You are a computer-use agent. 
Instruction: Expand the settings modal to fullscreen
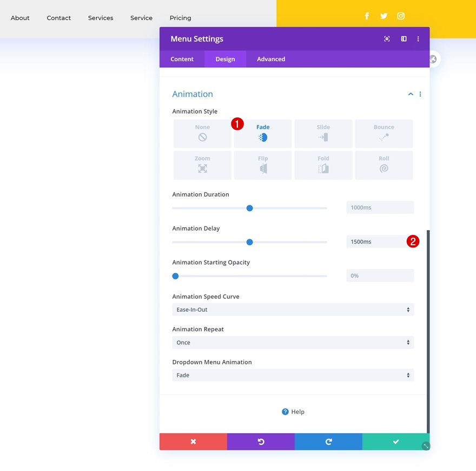(x=387, y=38)
